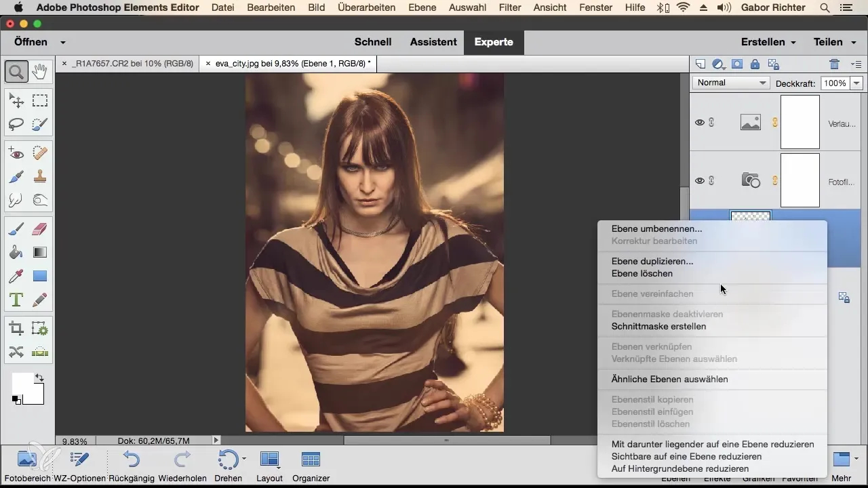Click the Layout button
The image size is (868, 488).
point(269,465)
